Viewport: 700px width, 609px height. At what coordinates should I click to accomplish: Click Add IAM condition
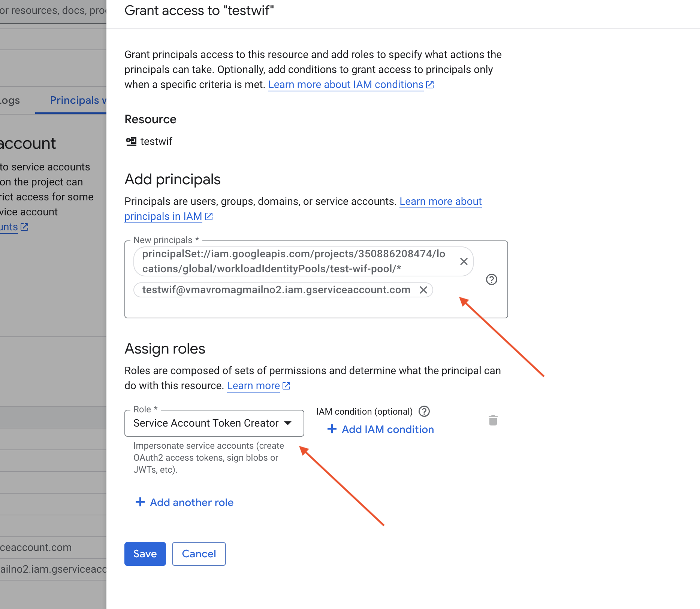coord(388,429)
